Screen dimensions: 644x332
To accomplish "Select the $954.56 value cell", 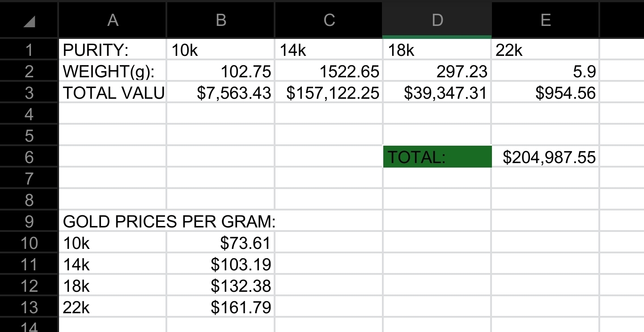I will coord(545,92).
